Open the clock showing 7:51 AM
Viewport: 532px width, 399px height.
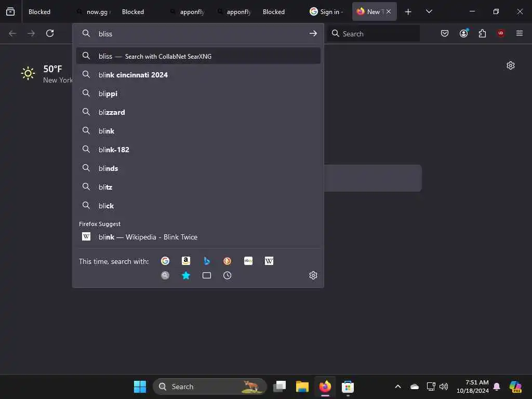[x=472, y=387]
